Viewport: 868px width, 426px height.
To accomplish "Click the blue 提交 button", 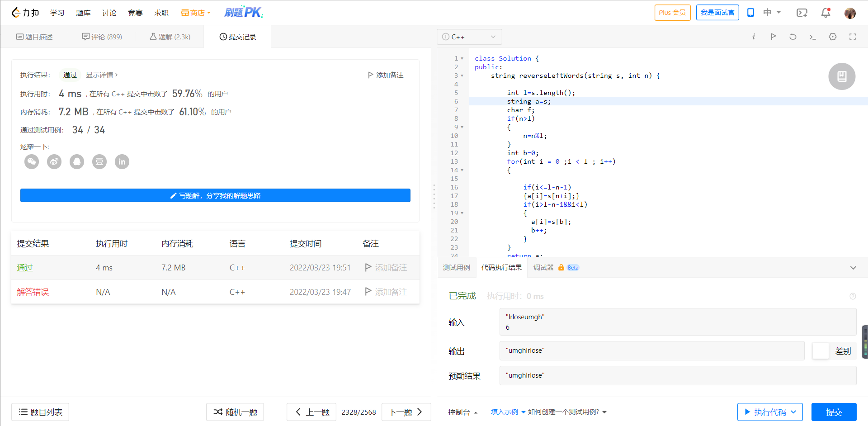I will click(834, 412).
